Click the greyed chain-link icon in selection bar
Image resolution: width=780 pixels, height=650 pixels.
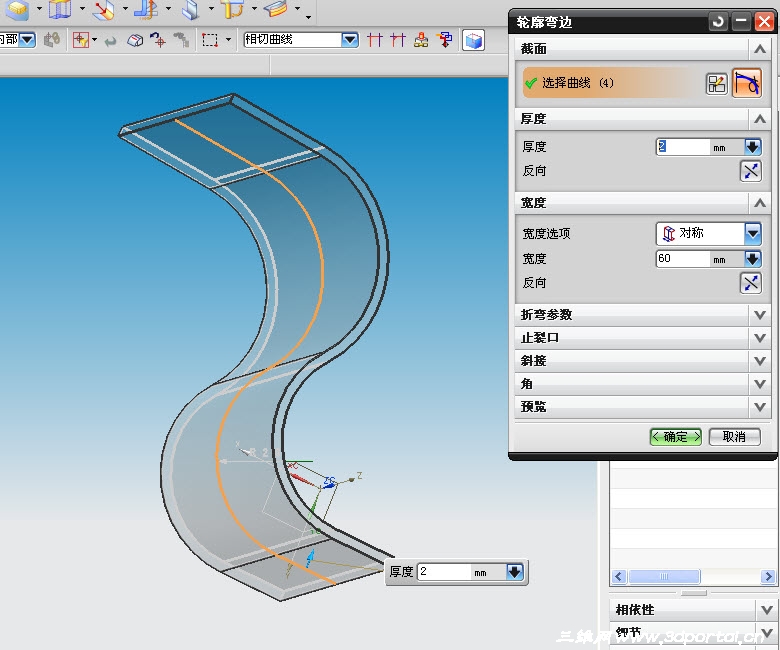tap(52, 40)
